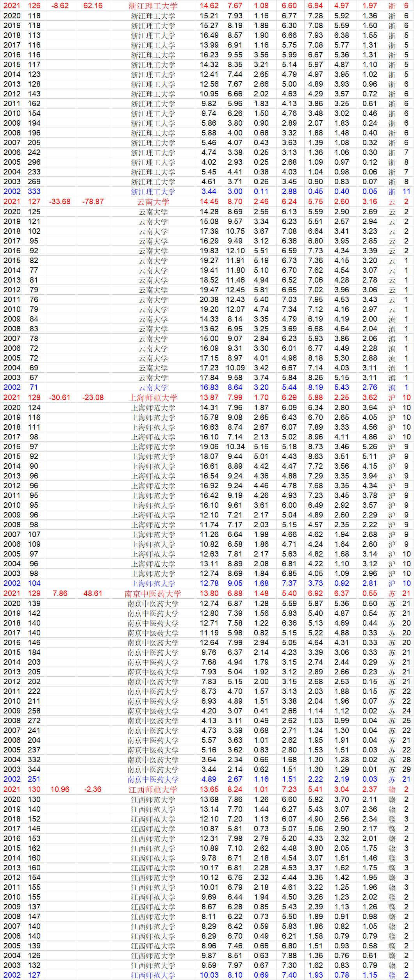Image resolution: width=414 pixels, height=980 pixels.
Task: Select the 19.83 score in 云南大学 2016 row
Action: pos(209,251)
